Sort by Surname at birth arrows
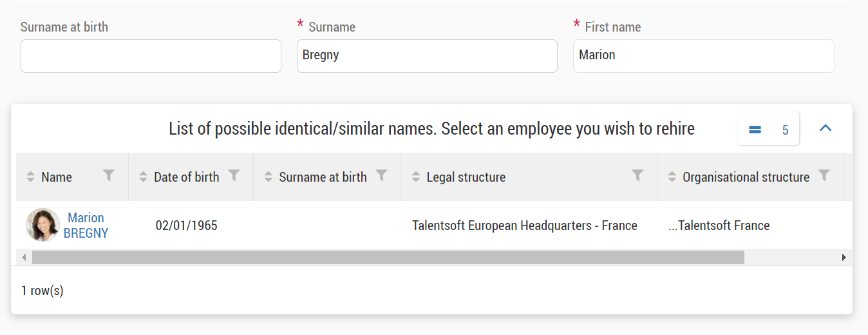The width and height of the screenshot is (868, 335). tap(268, 177)
